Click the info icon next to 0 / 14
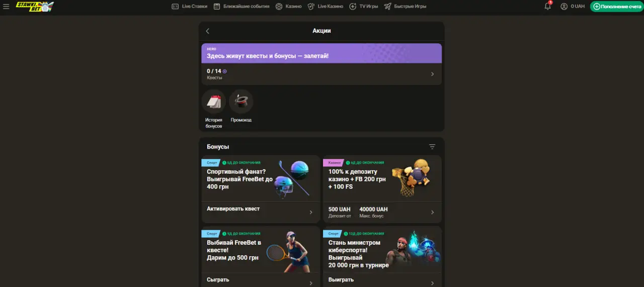Image resolution: width=644 pixels, height=287 pixels. click(x=225, y=71)
